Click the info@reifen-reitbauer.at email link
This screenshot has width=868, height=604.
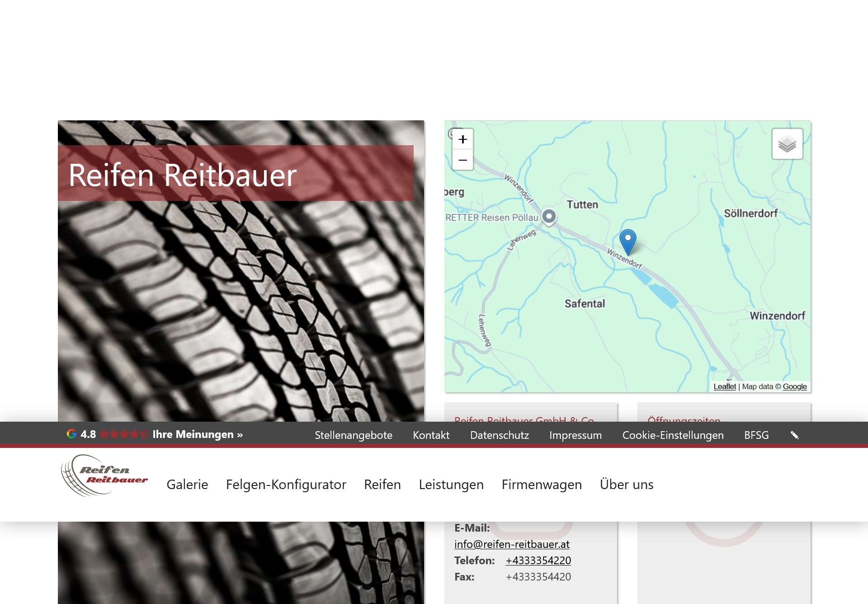(512, 544)
